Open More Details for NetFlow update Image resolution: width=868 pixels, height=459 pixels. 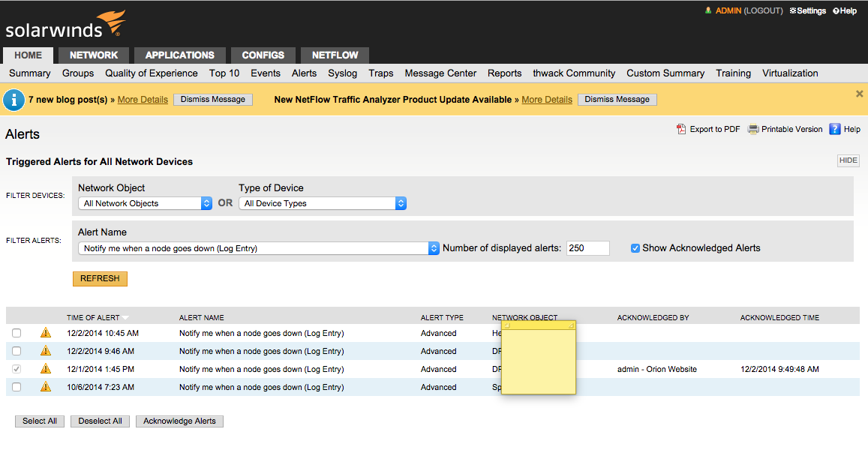(547, 100)
